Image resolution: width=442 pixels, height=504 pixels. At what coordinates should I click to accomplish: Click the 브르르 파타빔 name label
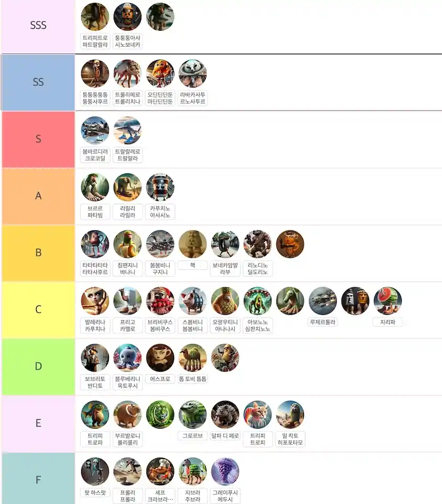95,212
